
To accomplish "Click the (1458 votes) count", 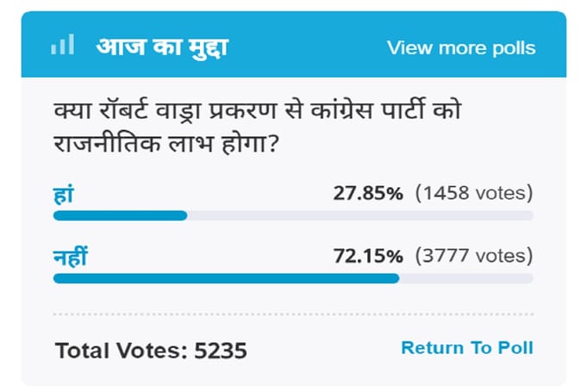I will point(473,194).
